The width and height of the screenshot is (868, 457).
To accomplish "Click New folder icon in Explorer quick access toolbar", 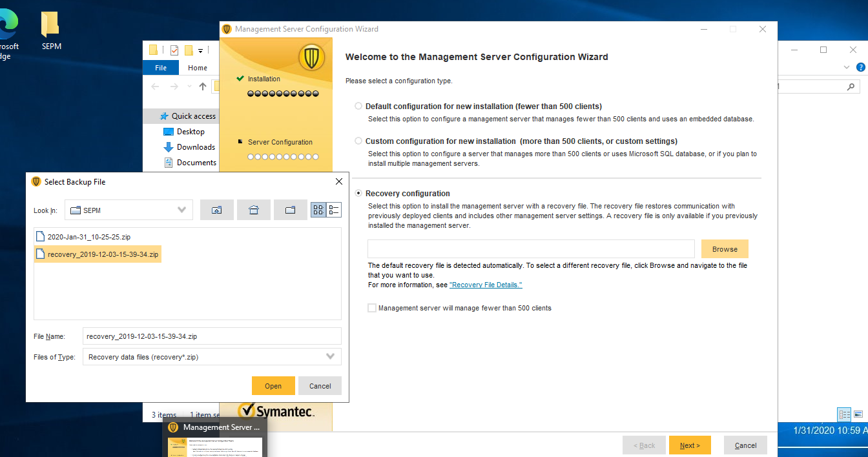I will pyautogui.click(x=189, y=50).
